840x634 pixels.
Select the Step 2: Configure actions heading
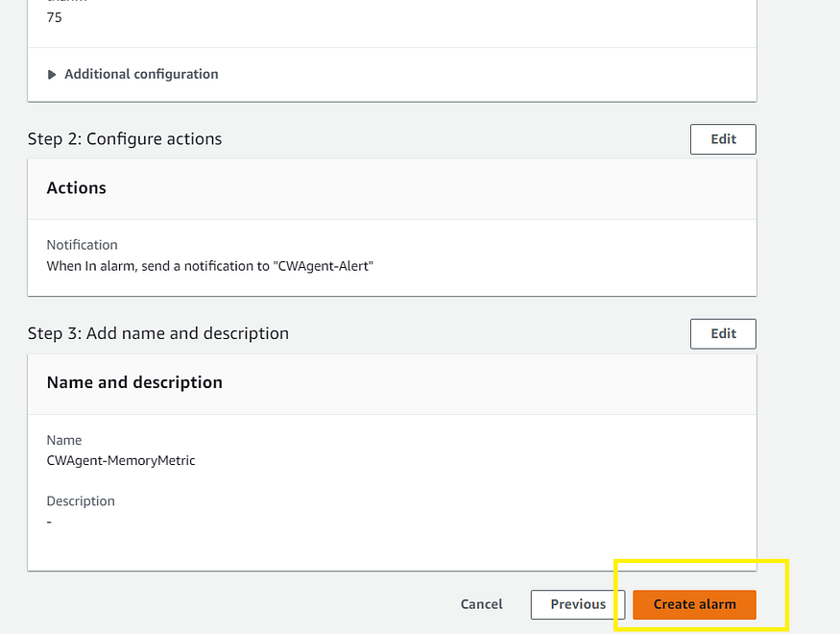pos(125,139)
